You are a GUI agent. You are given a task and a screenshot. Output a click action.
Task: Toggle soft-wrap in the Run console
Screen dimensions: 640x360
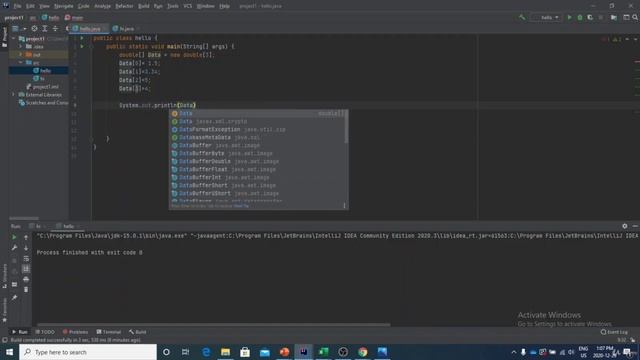26,258
